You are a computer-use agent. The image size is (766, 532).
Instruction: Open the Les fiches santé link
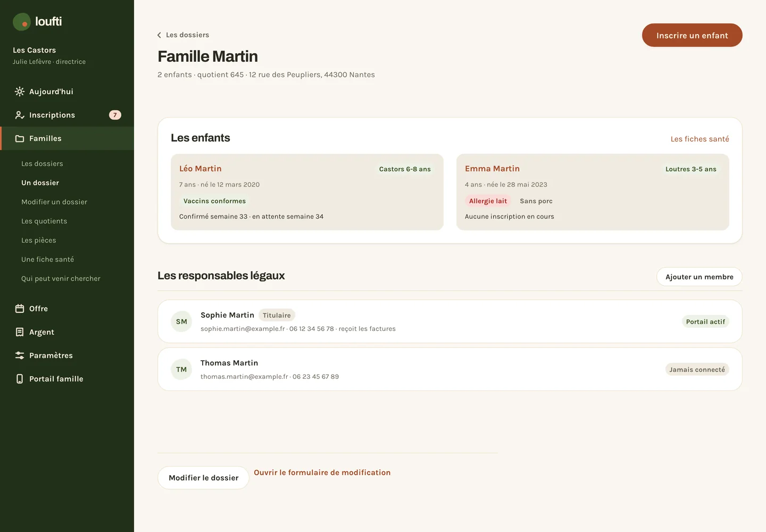(700, 139)
